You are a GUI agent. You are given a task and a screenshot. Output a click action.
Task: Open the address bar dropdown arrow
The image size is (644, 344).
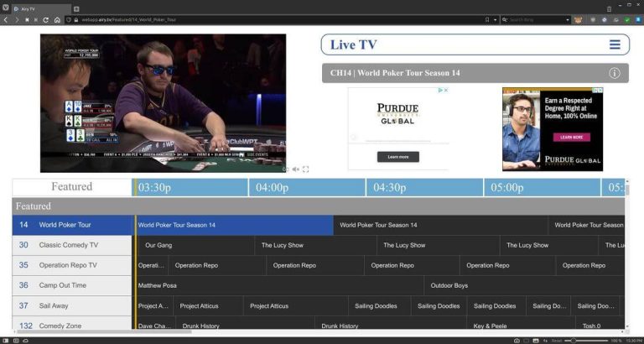click(x=495, y=19)
